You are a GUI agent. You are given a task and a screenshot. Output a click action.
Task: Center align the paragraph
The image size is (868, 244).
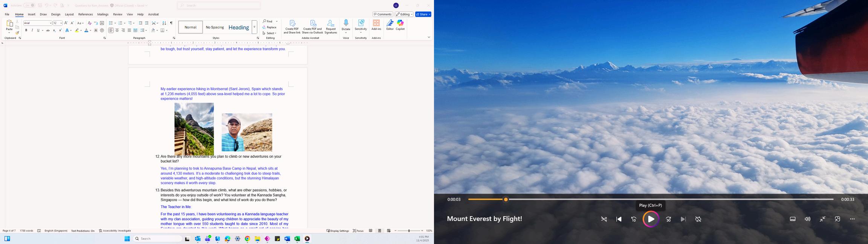[x=117, y=30]
